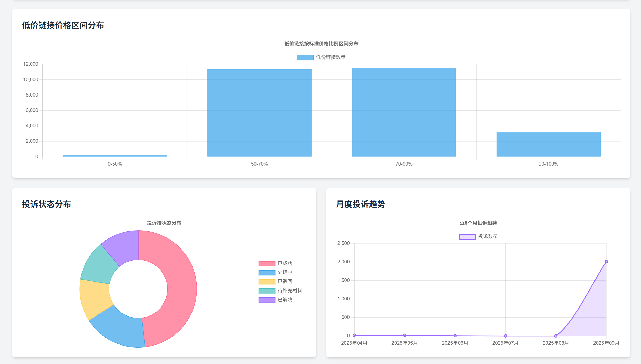Click the 70-90% bar
Image resolution: width=641 pixels, height=364 pixels.
(404, 112)
